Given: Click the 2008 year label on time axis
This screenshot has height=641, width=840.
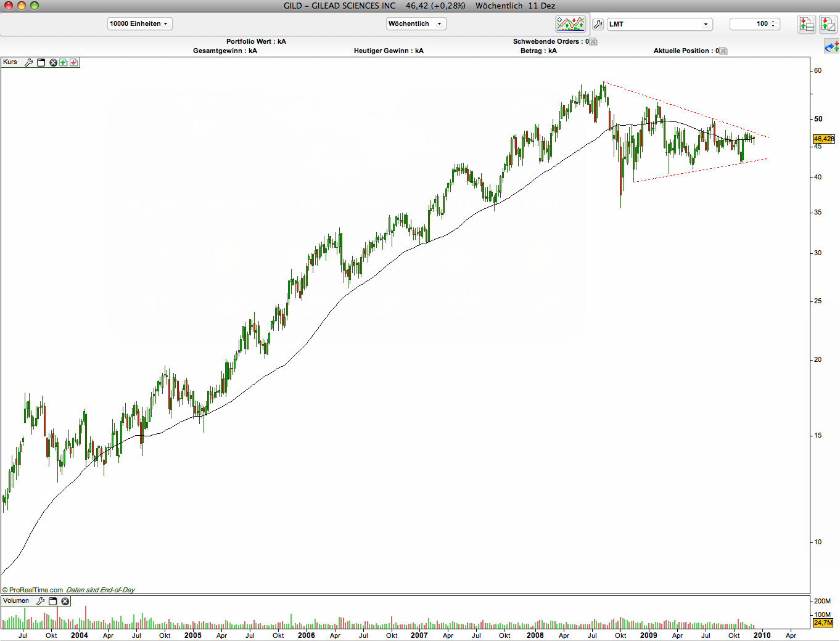Looking at the screenshot, I should 535,635.
